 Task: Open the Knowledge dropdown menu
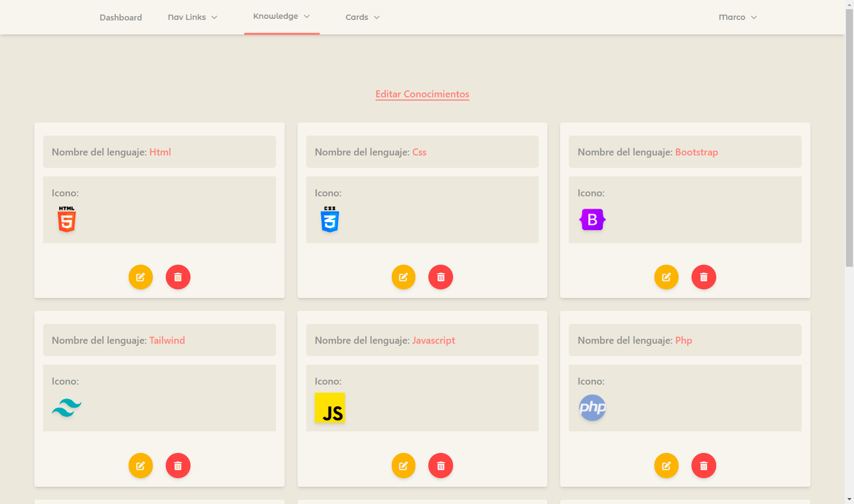(x=281, y=17)
